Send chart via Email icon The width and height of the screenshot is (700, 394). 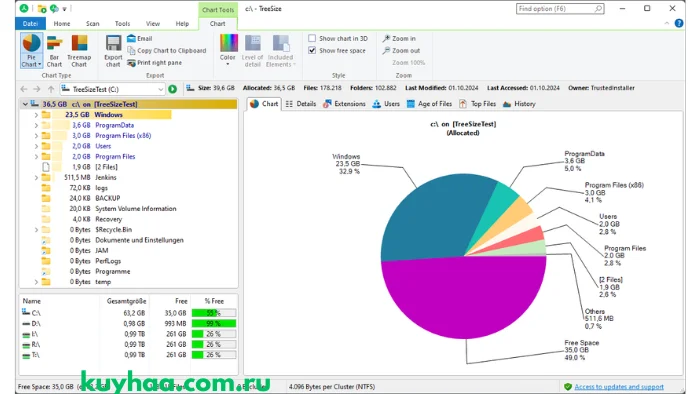tap(131, 38)
